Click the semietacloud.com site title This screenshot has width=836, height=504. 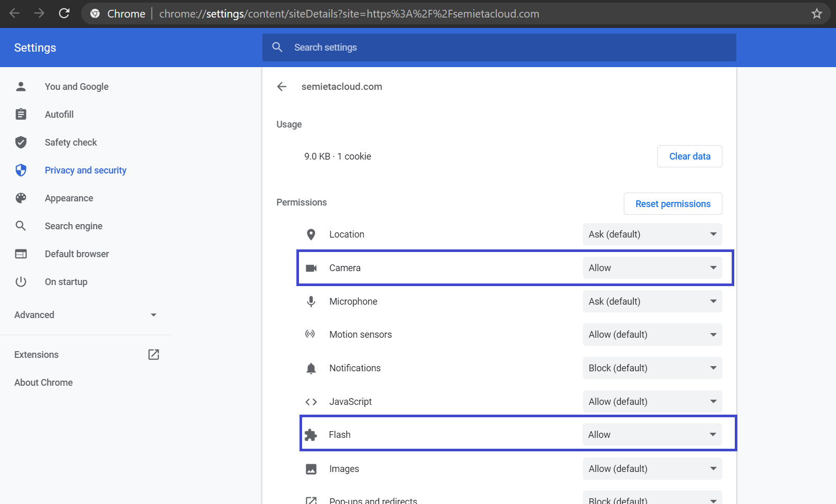342,87
